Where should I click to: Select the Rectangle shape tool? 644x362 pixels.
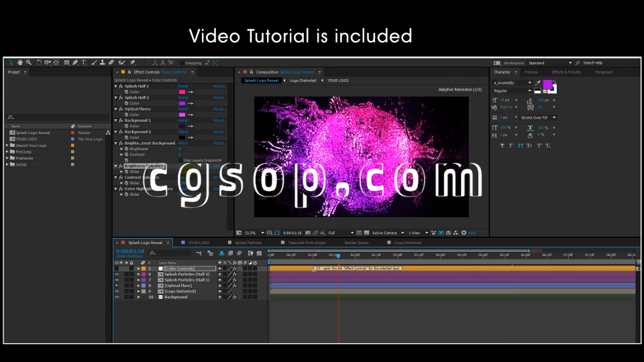[66, 62]
